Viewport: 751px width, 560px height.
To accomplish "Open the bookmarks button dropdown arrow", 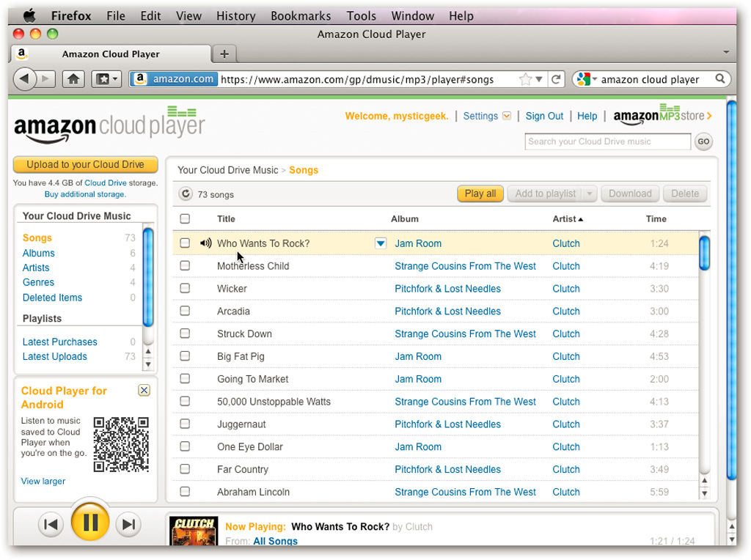I will coord(115,79).
